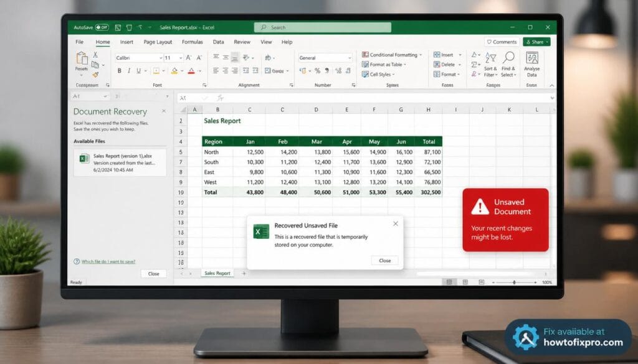The width and height of the screenshot is (638, 364).
Task: Click the title bar Save icon
Action: (118, 27)
